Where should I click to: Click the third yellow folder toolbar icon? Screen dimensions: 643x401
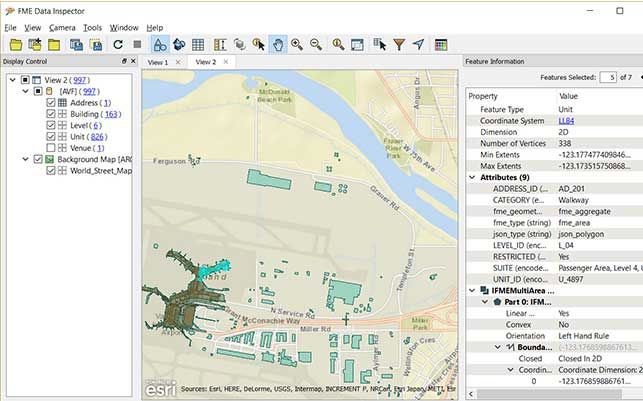tap(54, 44)
